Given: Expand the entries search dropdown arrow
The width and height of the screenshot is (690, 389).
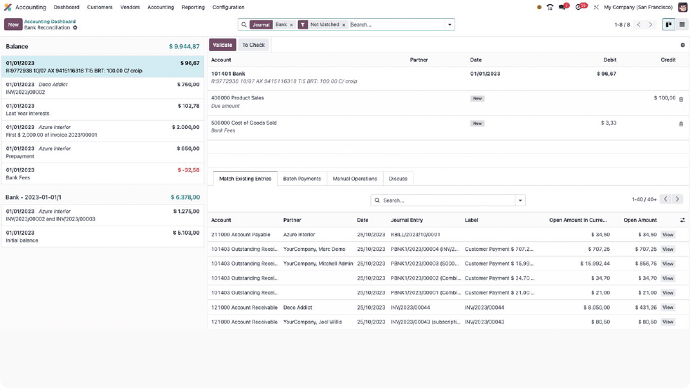Looking at the screenshot, I should pyautogui.click(x=520, y=200).
